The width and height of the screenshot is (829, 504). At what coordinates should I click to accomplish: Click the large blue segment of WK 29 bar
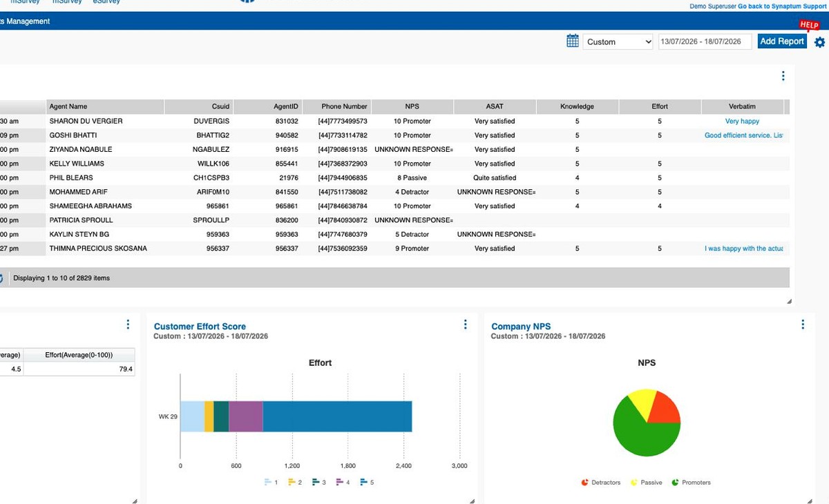[x=337, y=416]
